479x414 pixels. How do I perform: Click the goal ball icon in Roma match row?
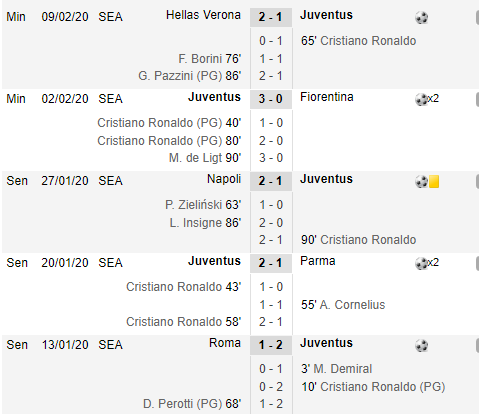[x=421, y=345]
